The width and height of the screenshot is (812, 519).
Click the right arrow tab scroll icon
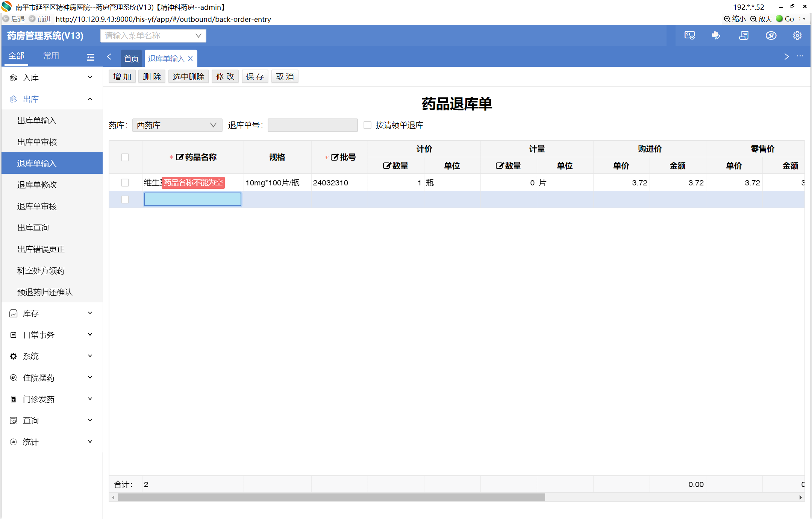pos(786,57)
